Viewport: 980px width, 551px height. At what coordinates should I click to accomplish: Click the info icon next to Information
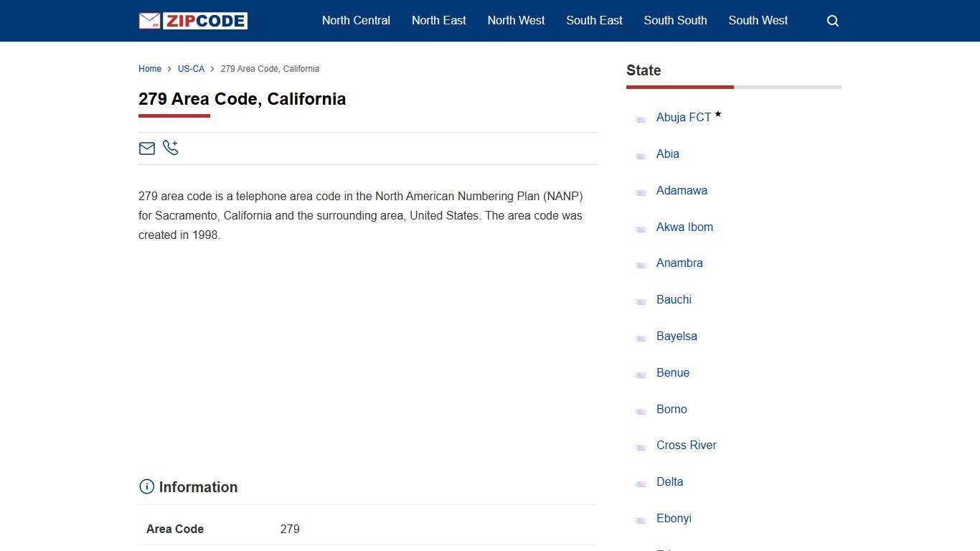click(x=146, y=486)
